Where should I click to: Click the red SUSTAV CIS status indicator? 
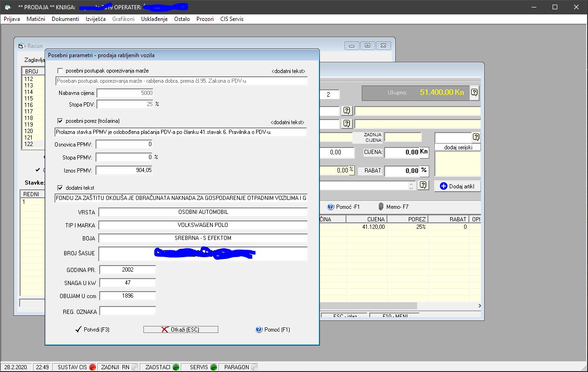[92, 367]
